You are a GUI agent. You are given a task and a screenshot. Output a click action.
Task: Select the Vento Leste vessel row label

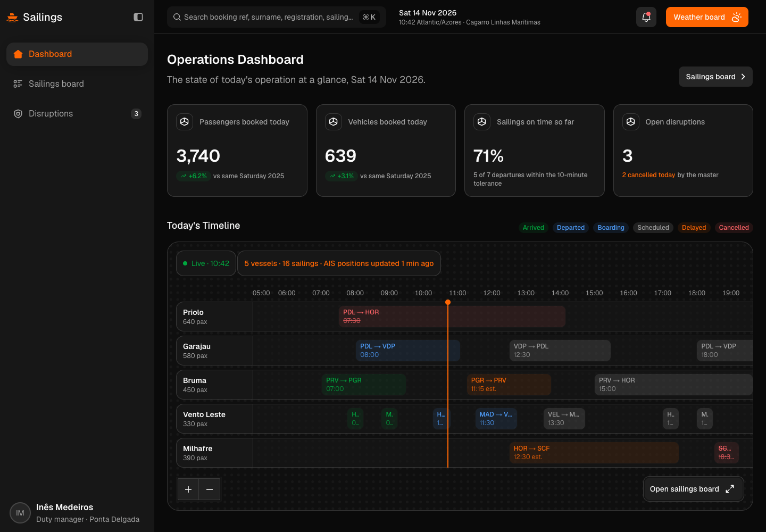(214, 419)
